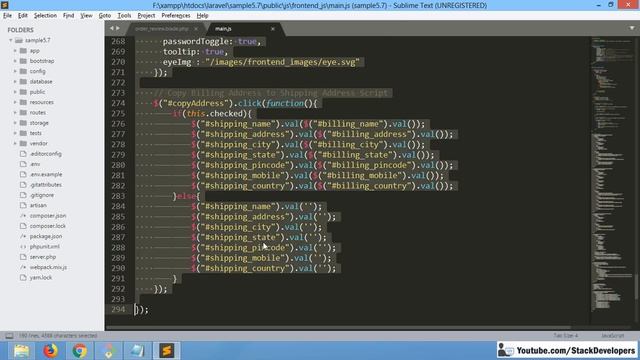Close the inactive blade.php tab
The height and width of the screenshot is (360, 640).
tap(196, 29)
